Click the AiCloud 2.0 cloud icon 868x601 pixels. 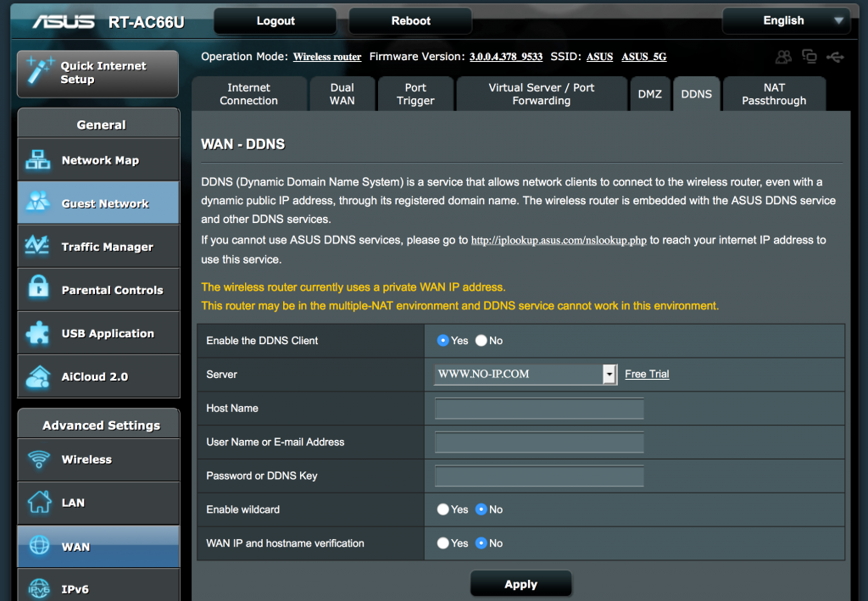coord(37,376)
